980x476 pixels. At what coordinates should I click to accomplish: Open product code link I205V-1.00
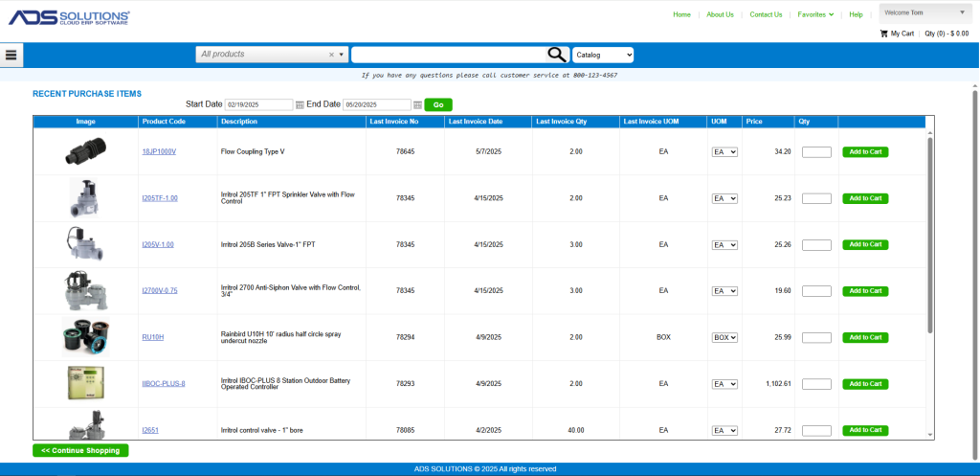click(x=158, y=244)
